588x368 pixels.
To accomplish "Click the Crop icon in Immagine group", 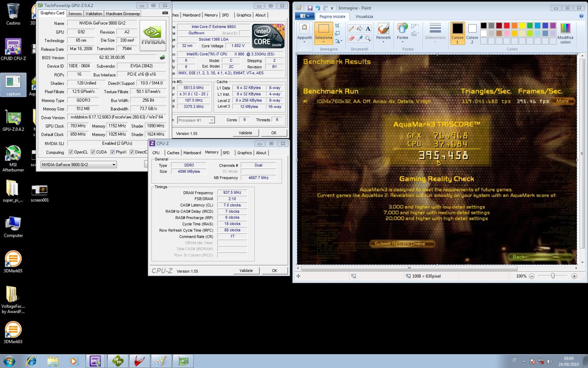I will (x=337, y=26).
